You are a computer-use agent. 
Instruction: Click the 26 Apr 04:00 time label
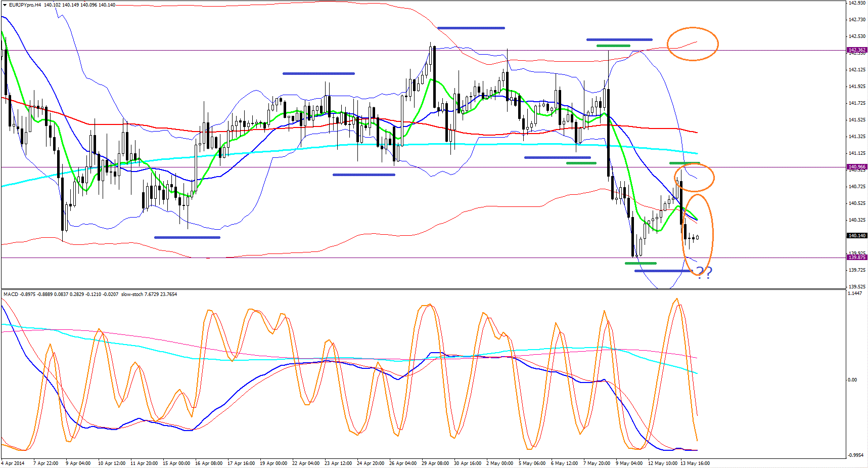click(x=403, y=463)
